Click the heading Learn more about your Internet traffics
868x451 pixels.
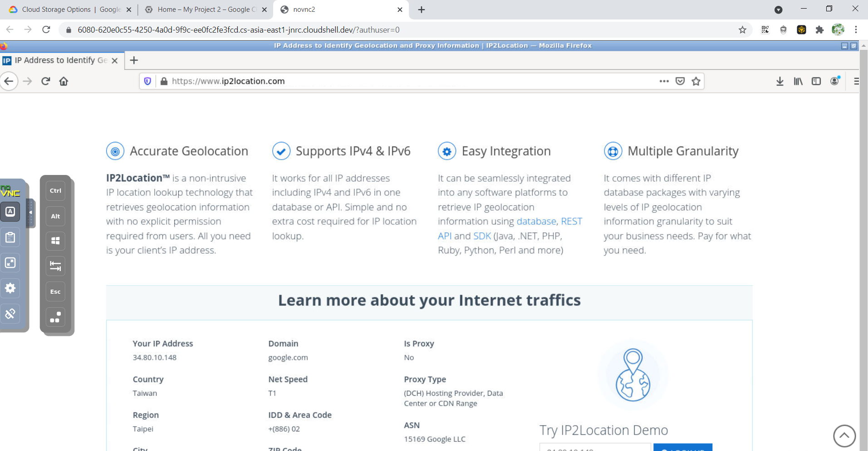(x=429, y=300)
